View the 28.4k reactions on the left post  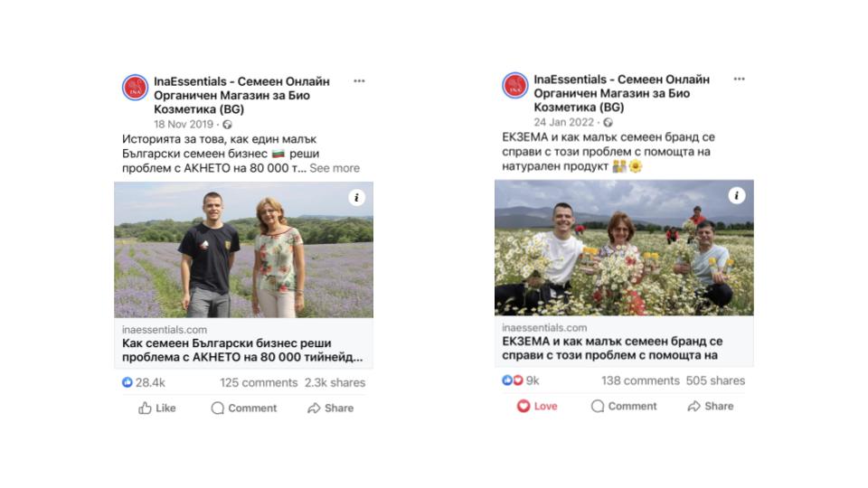pyautogui.click(x=145, y=382)
